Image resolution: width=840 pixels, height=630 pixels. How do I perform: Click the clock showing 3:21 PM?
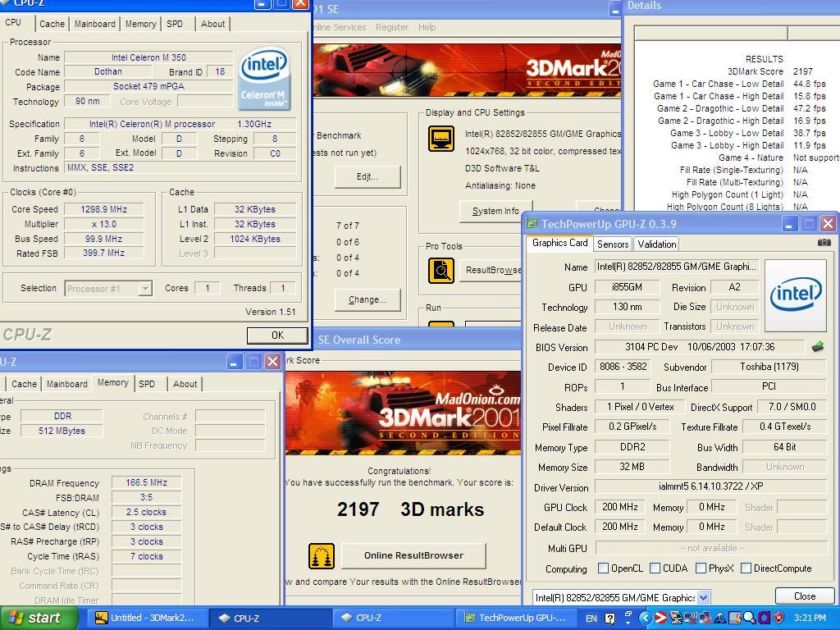(x=810, y=618)
